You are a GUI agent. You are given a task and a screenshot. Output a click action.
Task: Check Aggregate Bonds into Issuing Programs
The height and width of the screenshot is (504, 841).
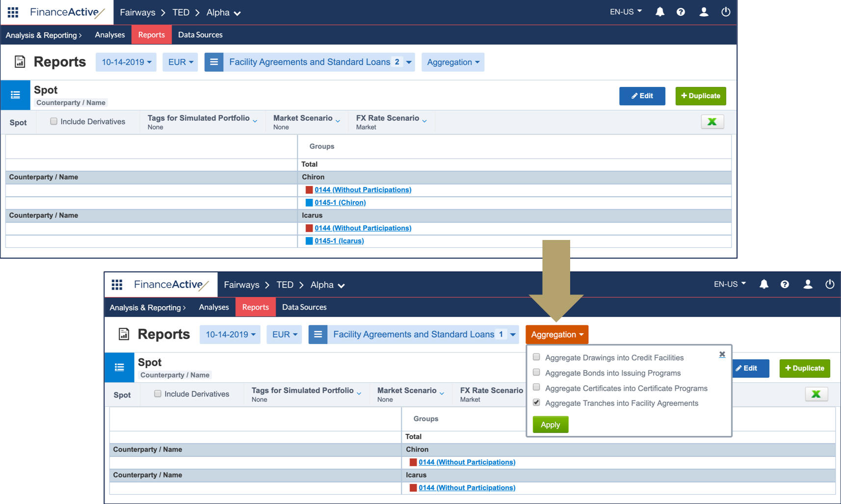point(536,372)
